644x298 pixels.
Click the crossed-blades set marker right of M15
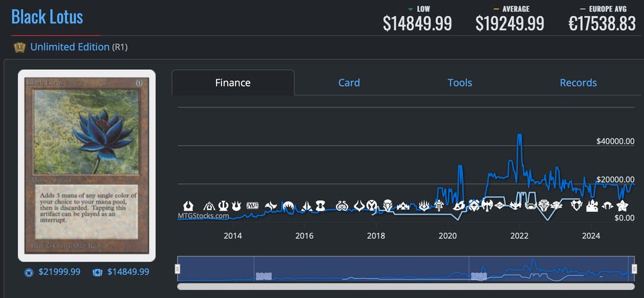[x=270, y=205]
